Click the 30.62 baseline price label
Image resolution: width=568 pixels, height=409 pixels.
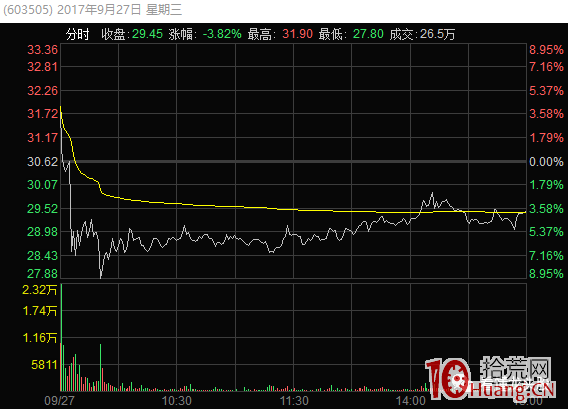coord(42,162)
